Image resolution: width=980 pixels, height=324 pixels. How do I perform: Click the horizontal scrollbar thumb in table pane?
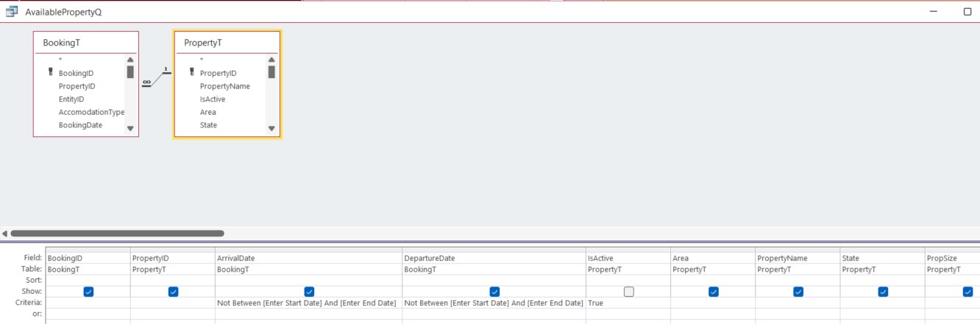117,233
